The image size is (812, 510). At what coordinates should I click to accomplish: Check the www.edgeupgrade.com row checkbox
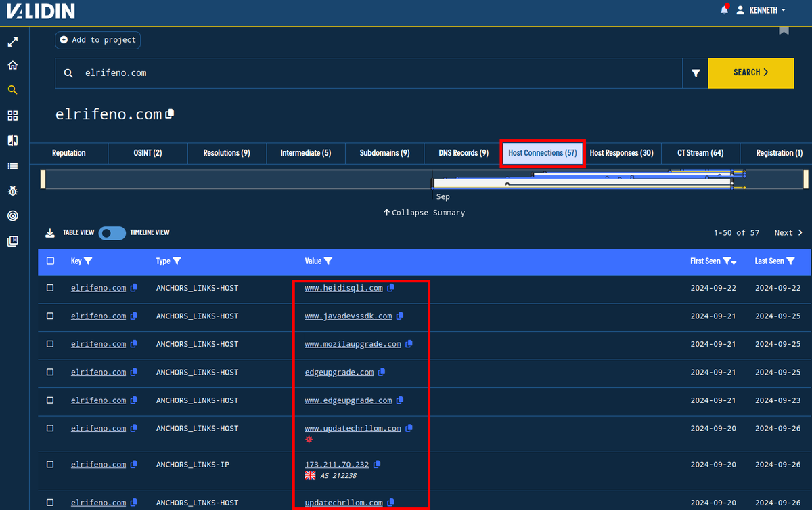[50, 400]
